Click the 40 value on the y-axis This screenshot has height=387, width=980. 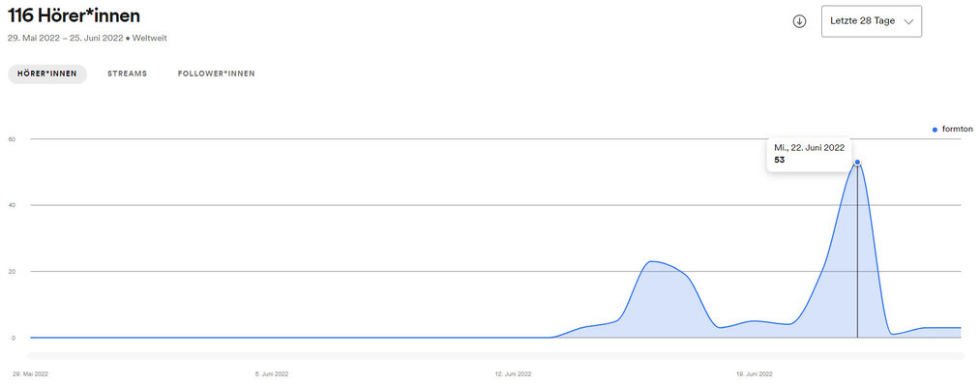coord(12,205)
